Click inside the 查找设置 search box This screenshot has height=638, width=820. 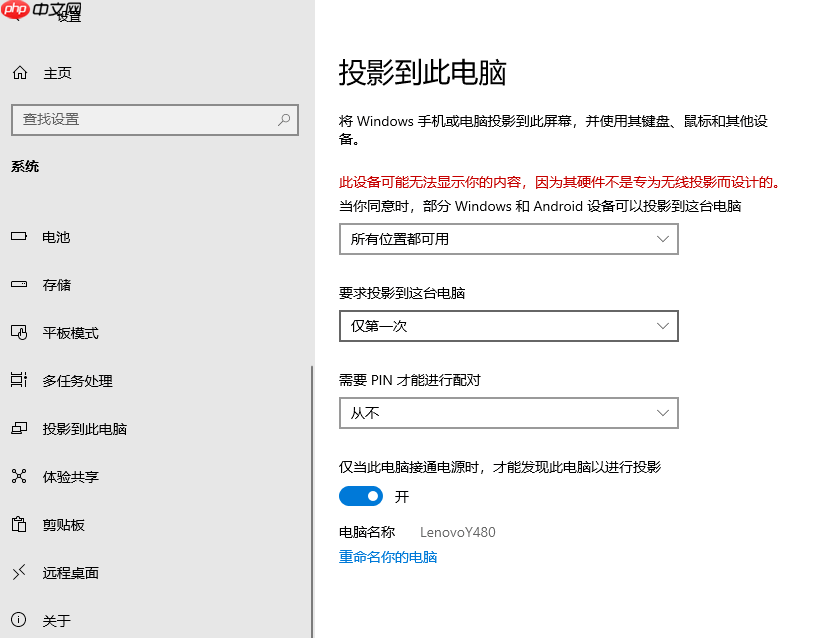coord(150,119)
